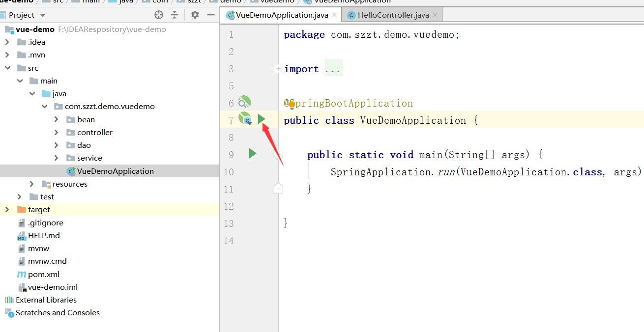
Task: Close the VueDemoApplication.java tab
Action: pos(334,15)
